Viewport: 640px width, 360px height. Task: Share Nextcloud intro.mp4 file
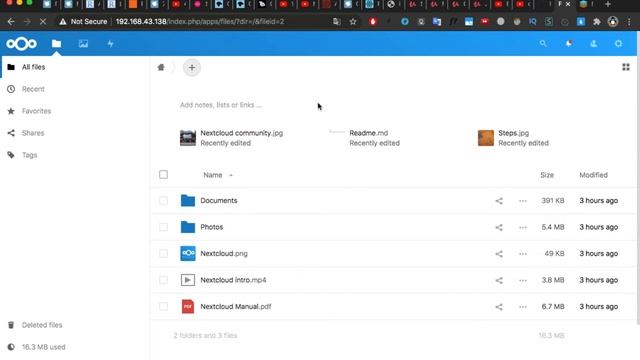pyautogui.click(x=499, y=280)
